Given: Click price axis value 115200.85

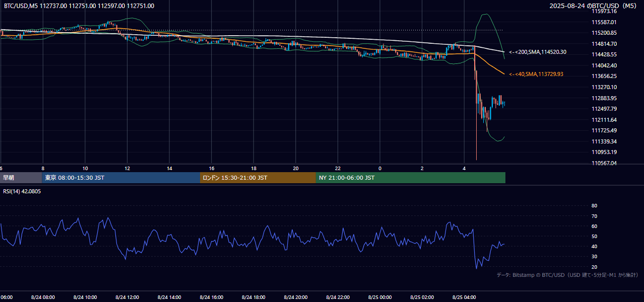Looking at the screenshot, I should click(604, 33).
